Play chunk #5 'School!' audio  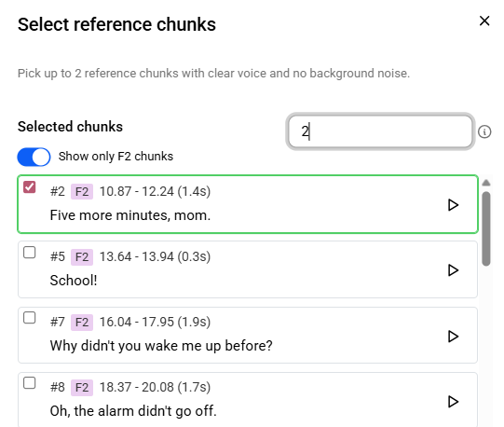[453, 270]
